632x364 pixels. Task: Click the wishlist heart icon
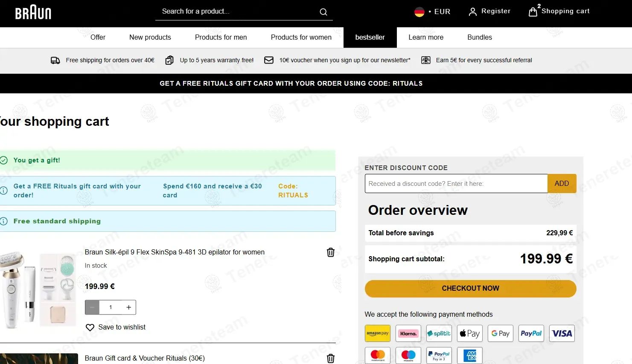pyautogui.click(x=90, y=327)
